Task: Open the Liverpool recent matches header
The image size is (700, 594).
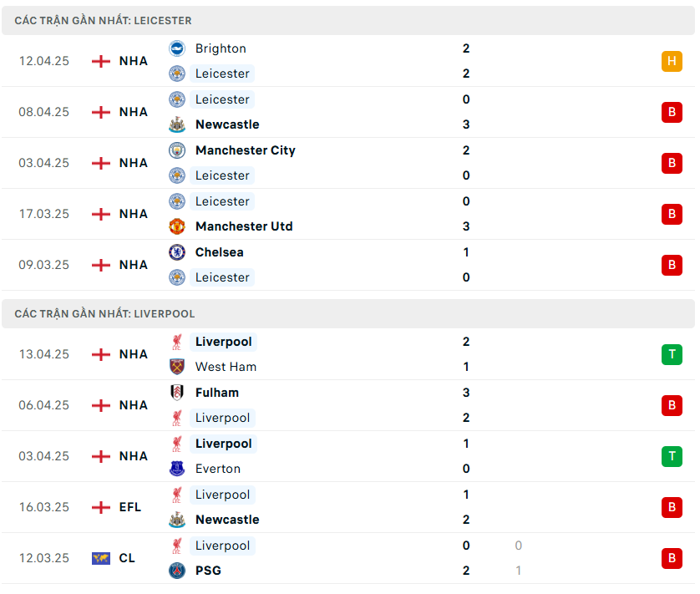Action: coord(104,313)
